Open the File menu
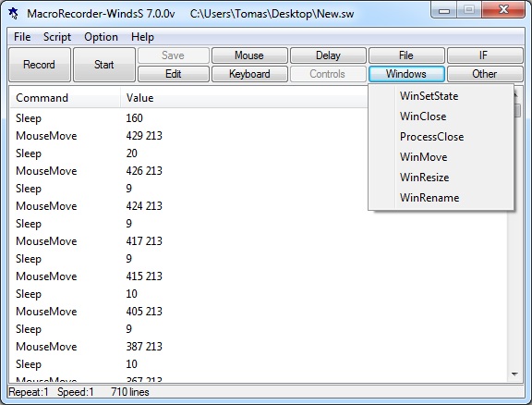 click(22, 37)
